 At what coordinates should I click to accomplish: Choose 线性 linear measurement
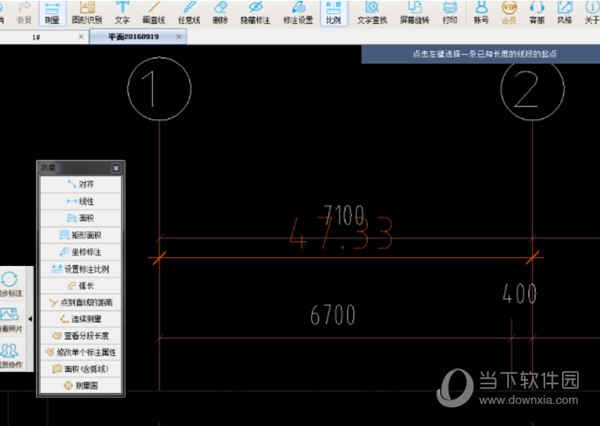[81, 201]
